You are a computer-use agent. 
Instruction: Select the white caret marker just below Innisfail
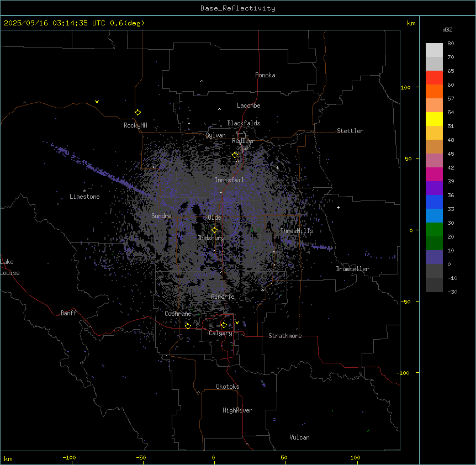221,193
